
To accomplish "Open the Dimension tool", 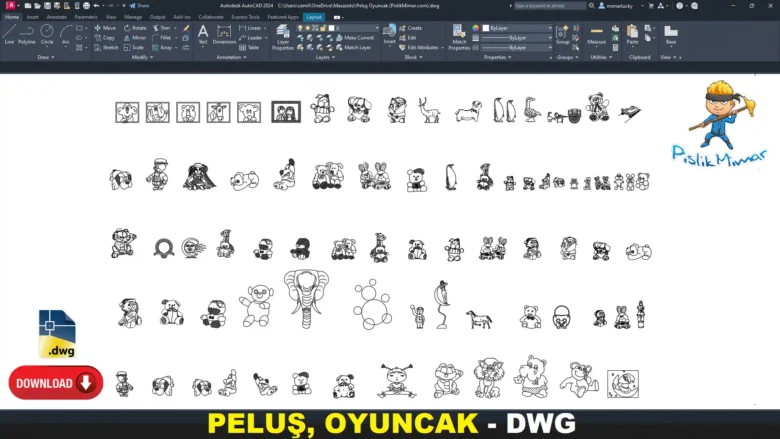I will [224, 35].
